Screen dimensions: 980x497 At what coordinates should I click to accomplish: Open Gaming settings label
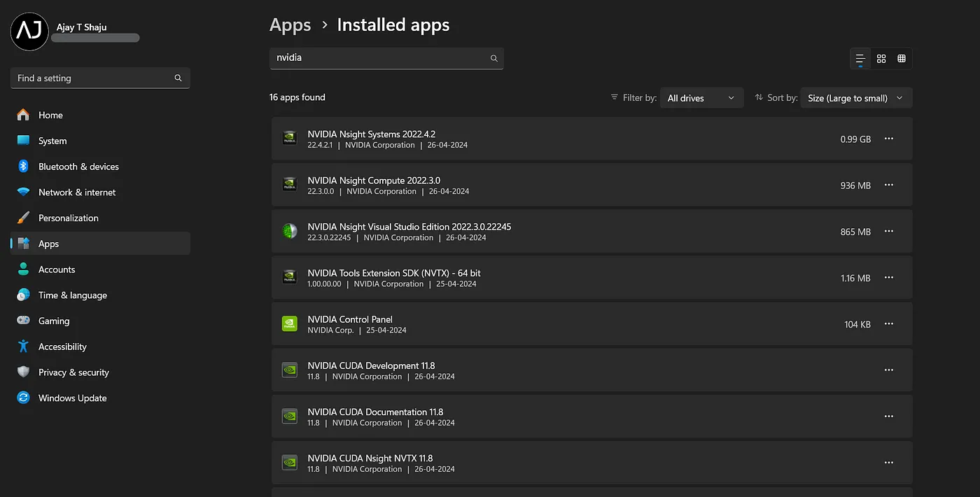tap(54, 321)
